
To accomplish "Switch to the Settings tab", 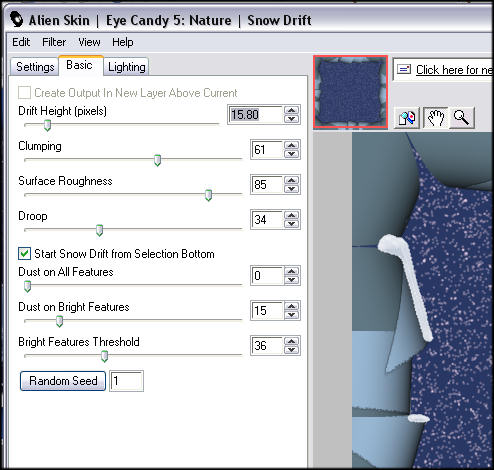I will (x=35, y=67).
